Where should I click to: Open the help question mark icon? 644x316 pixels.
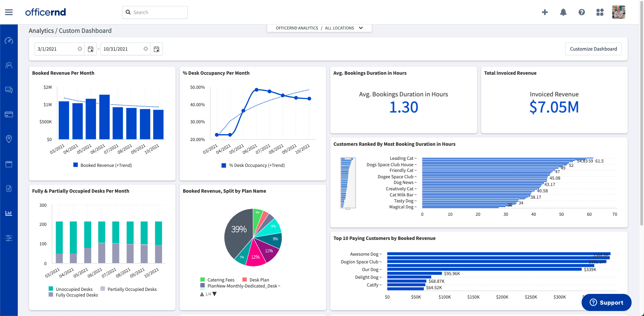pyautogui.click(x=582, y=12)
